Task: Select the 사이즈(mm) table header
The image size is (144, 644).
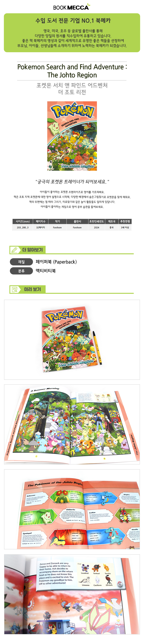Action: pyautogui.click(x=23, y=221)
